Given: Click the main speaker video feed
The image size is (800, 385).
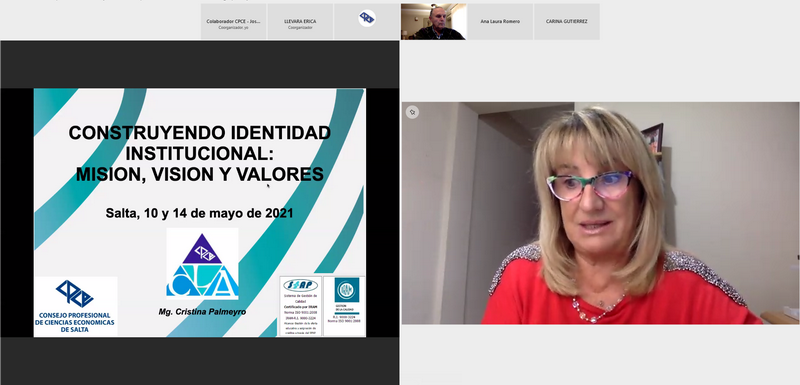Looking at the screenshot, I should [x=601, y=213].
